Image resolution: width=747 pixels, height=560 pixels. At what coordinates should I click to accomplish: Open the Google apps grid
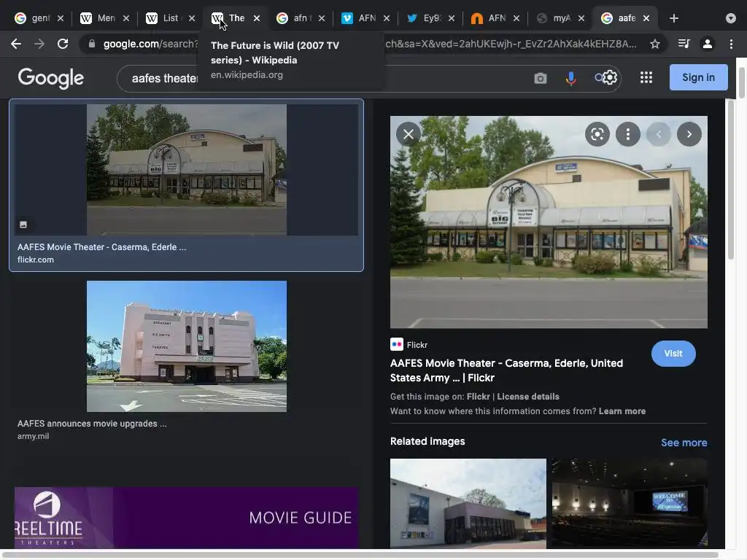pyautogui.click(x=646, y=77)
